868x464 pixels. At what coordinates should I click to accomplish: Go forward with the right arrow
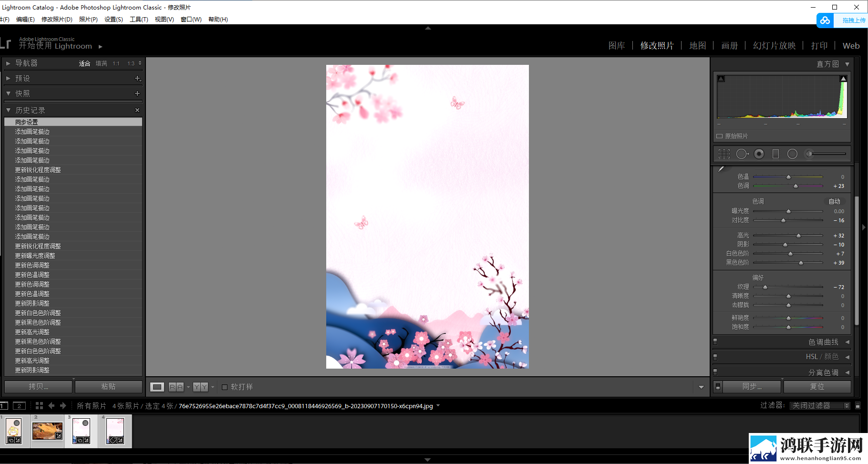[x=63, y=406]
